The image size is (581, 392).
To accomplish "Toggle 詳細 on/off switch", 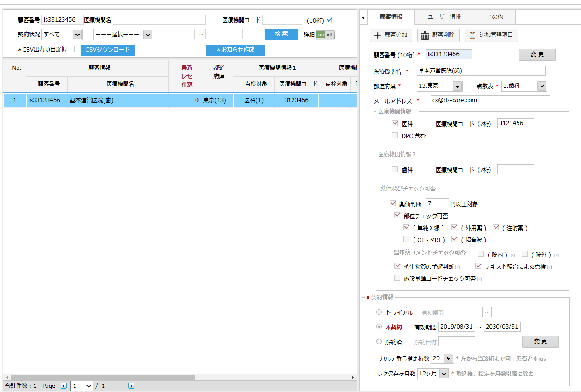I will (325, 35).
